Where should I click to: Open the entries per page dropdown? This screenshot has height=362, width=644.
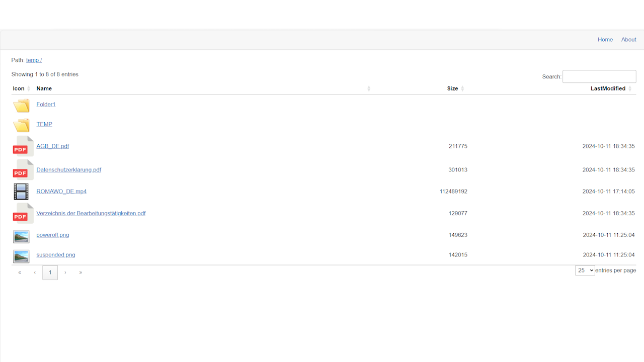[585, 270]
